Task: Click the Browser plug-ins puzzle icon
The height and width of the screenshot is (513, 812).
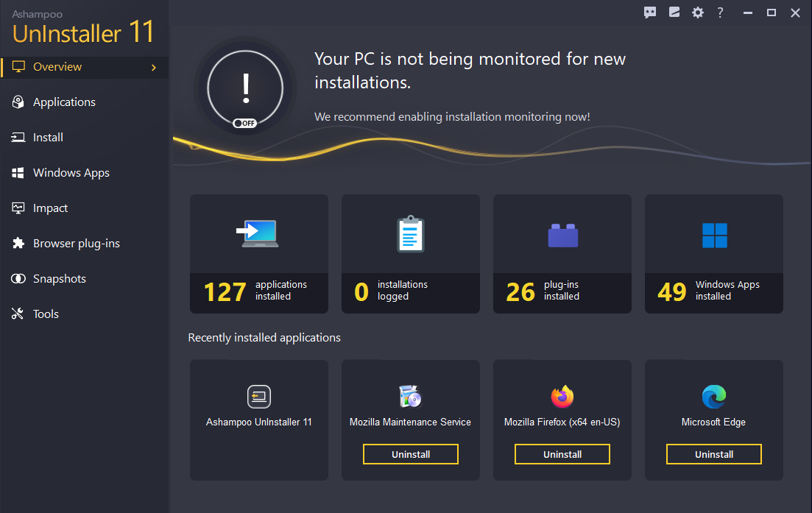Action: pyautogui.click(x=18, y=244)
